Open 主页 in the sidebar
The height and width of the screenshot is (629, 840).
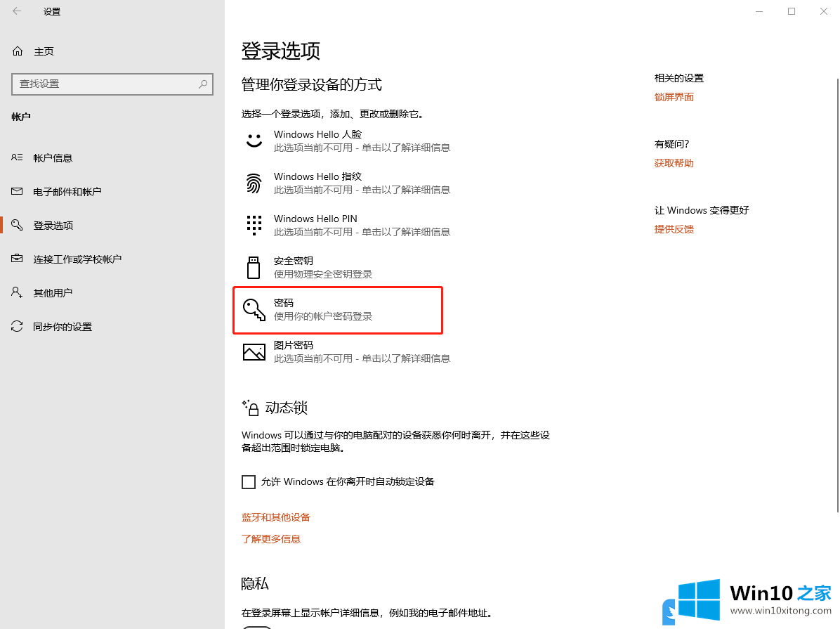(44, 51)
